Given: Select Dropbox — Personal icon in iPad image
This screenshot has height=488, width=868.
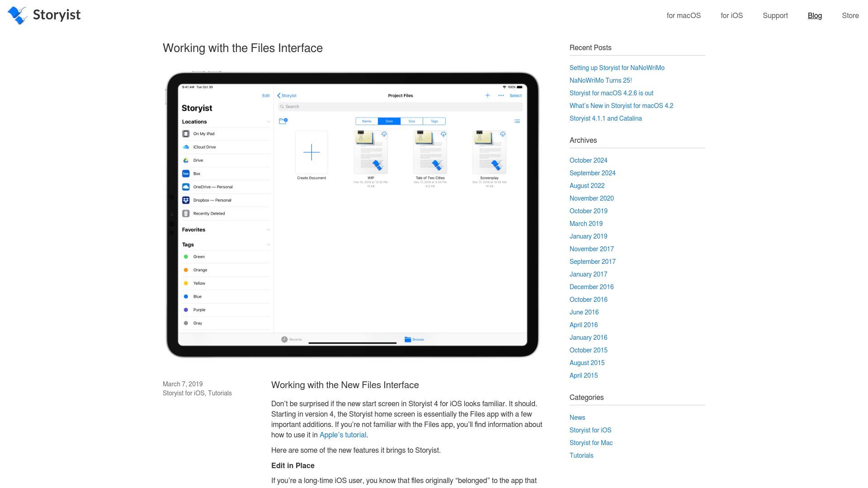Looking at the screenshot, I should click(x=186, y=200).
